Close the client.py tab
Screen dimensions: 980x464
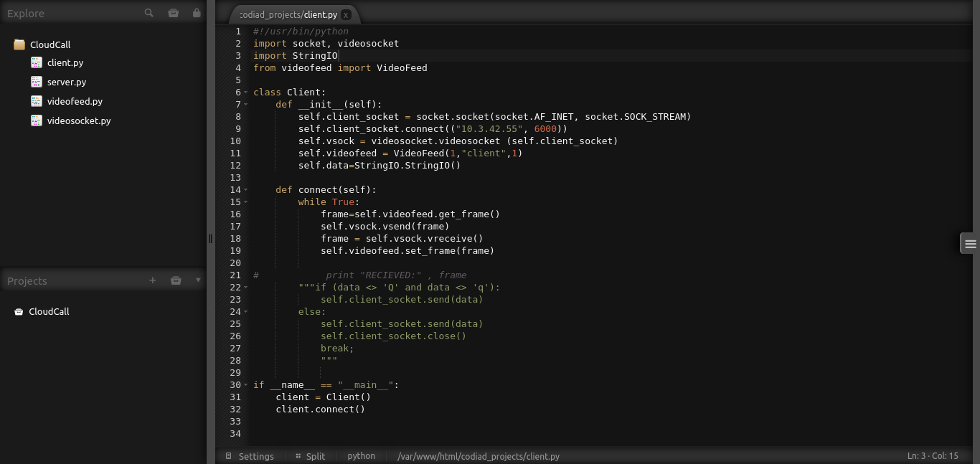click(346, 15)
